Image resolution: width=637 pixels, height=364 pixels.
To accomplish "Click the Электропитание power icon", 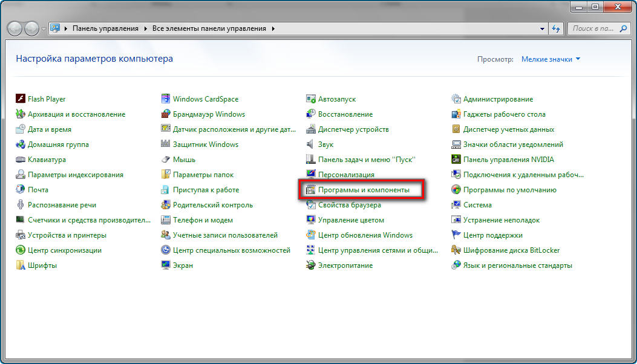I will pos(311,265).
